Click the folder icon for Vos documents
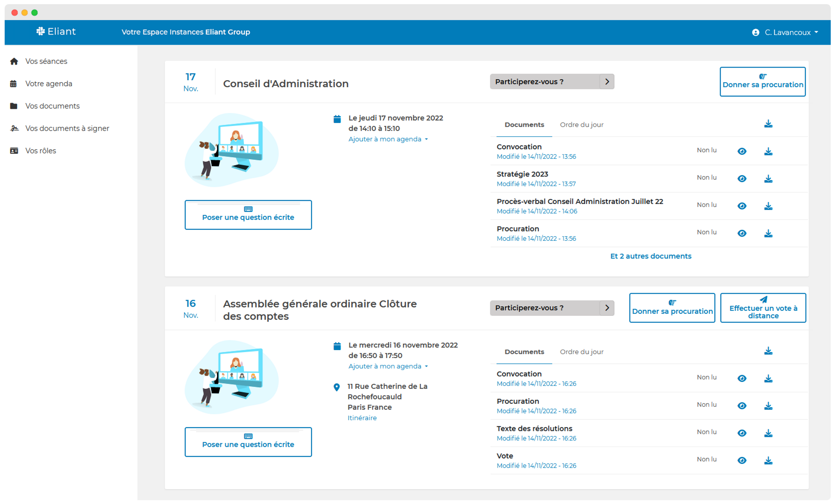Image resolution: width=835 pixels, height=504 pixels. pyautogui.click(x=14, y=106)
